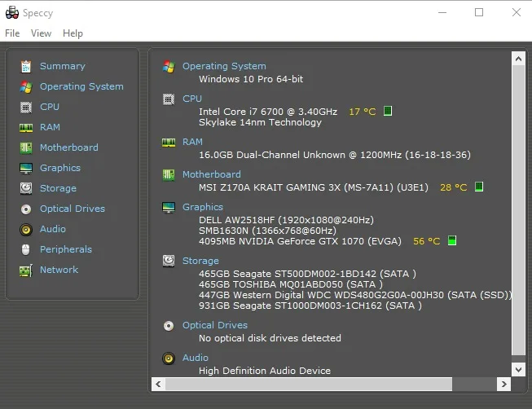This screenshot has height=409, width=532.
Task: Click the Motherboard icon in sidebar
Action: [x=26, y=148]
